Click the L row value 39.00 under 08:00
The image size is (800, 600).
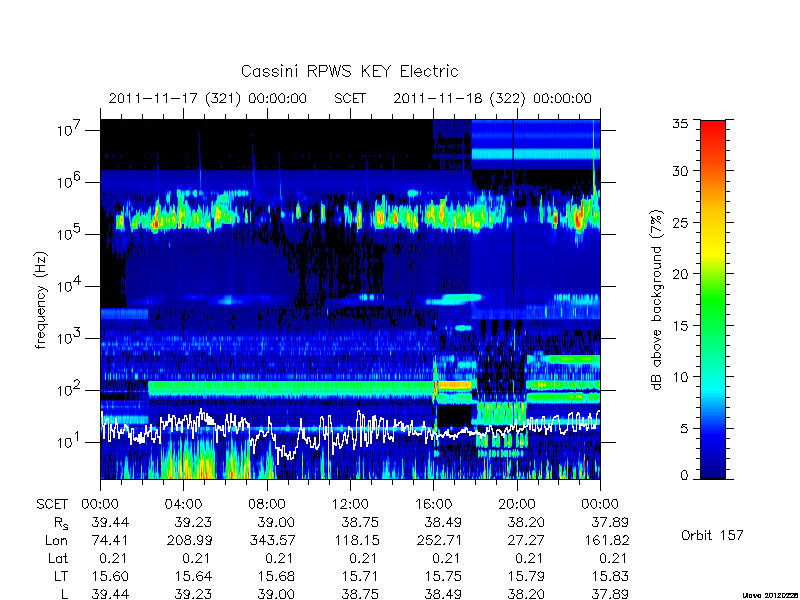tap(277, 594)
